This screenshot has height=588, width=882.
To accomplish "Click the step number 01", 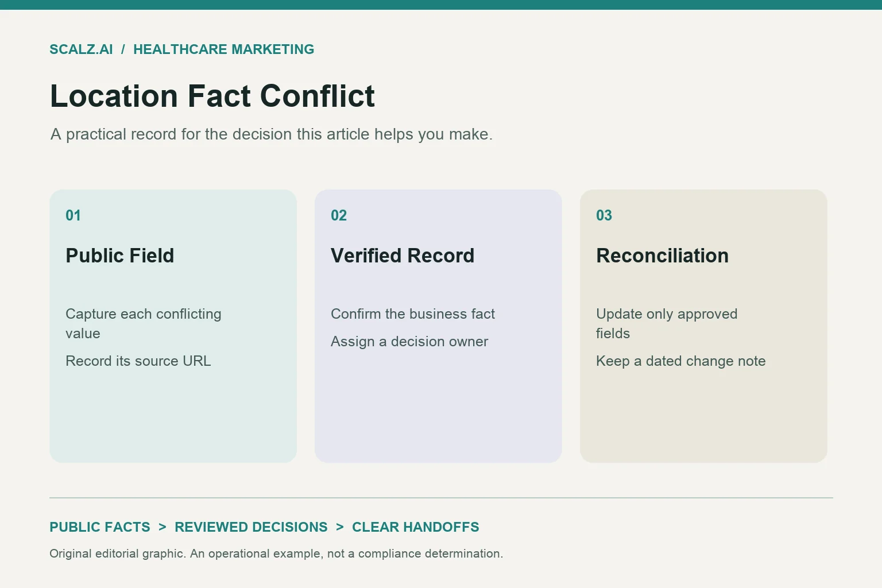I will coord(73,215).
